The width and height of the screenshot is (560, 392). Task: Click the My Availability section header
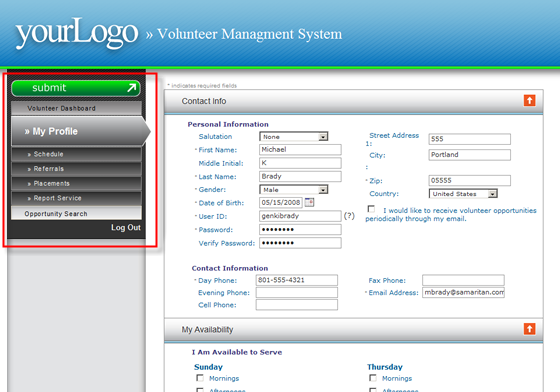354,330
